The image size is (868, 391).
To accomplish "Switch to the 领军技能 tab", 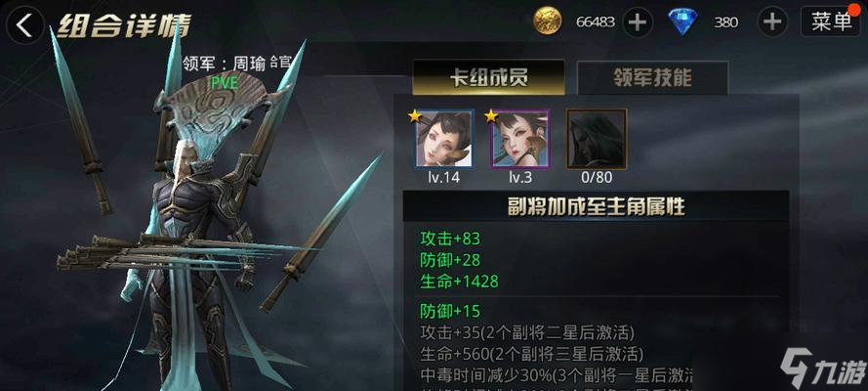I will [x=652, y=77].
